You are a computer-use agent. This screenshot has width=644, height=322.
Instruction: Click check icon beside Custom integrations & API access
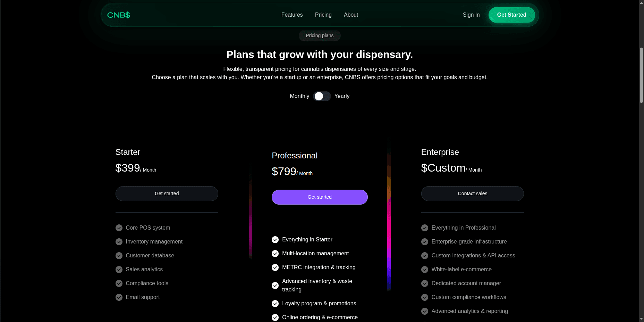(x=425, y=256)
